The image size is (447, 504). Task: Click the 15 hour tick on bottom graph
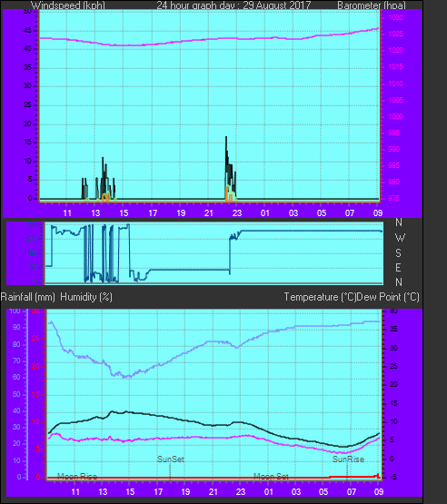[x=130, y=492]
